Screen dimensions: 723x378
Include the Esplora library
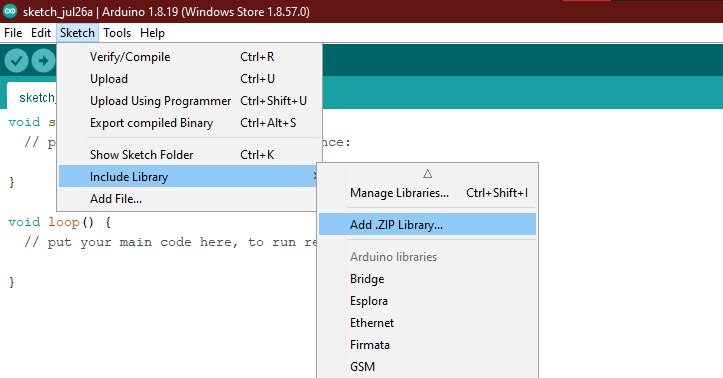click(427, 301)
